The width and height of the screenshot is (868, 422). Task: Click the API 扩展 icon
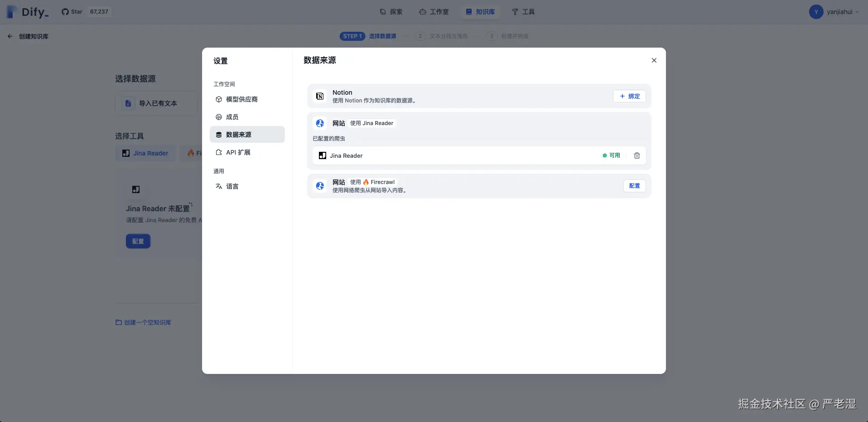(x=219, y=152)
